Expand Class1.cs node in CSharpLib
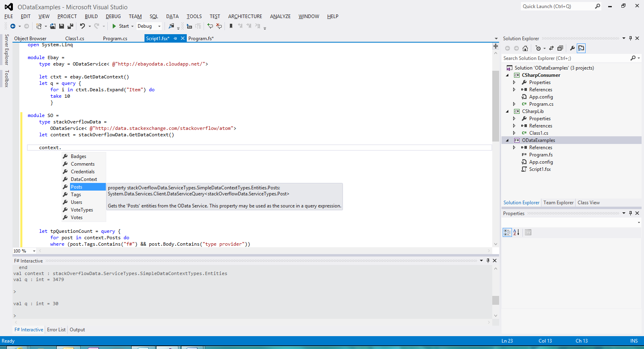The height and width of the screenshot is (349, 644). pyautogui.click(x=514, y=133)
